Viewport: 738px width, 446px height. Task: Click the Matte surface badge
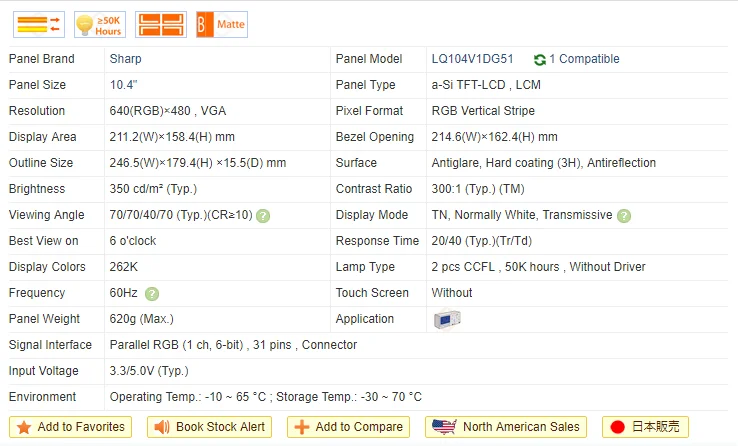point(222,24)
